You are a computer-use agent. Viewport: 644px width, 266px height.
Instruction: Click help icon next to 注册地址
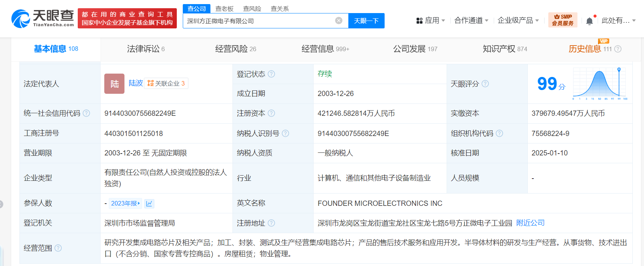tap(271, 223)
